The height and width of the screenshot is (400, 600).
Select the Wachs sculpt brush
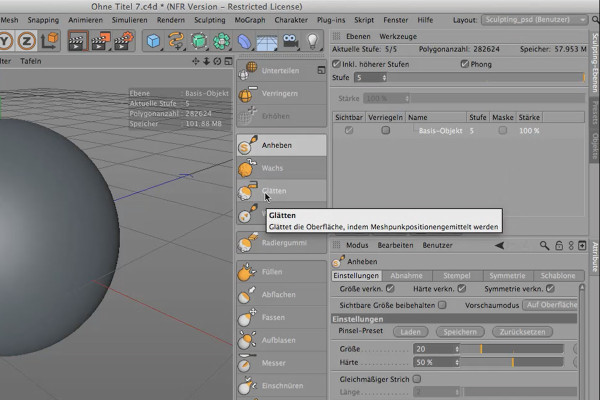point(281,168)
